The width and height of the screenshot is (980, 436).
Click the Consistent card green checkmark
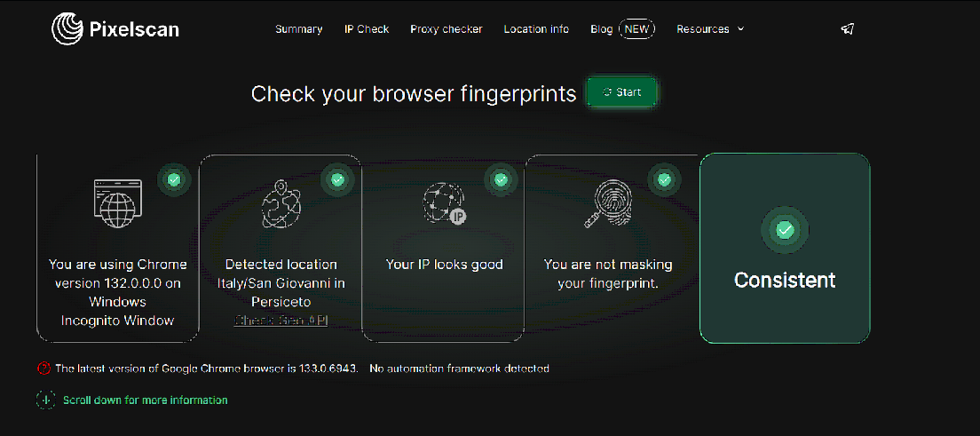point(785,230)
